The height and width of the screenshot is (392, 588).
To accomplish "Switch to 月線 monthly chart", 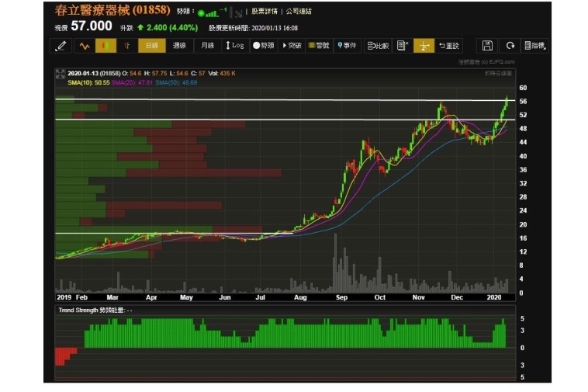I will tap(207, 46).
